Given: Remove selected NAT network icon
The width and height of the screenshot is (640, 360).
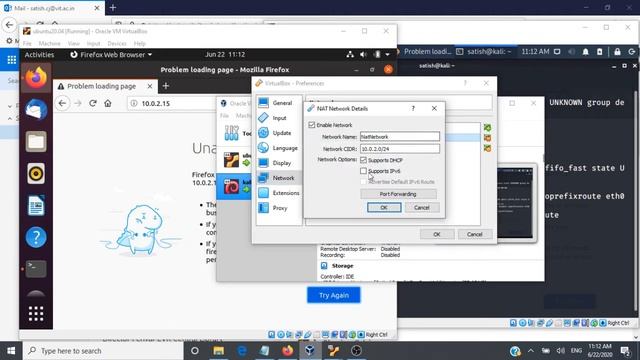Looking at the screenshot, I should (x=487, y=138).
